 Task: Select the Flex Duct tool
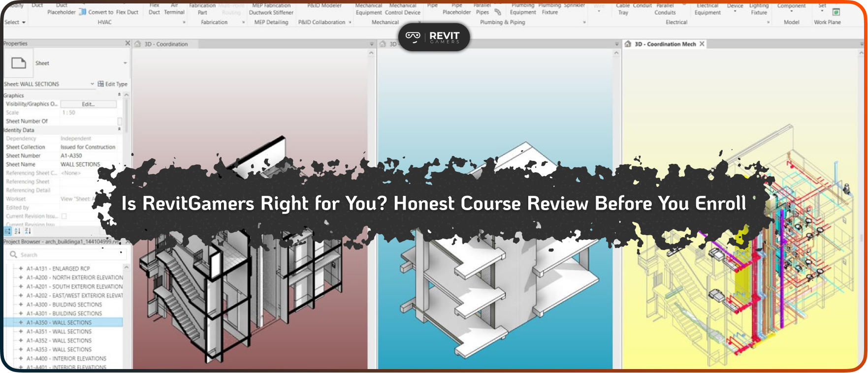(x=154, y=9)
